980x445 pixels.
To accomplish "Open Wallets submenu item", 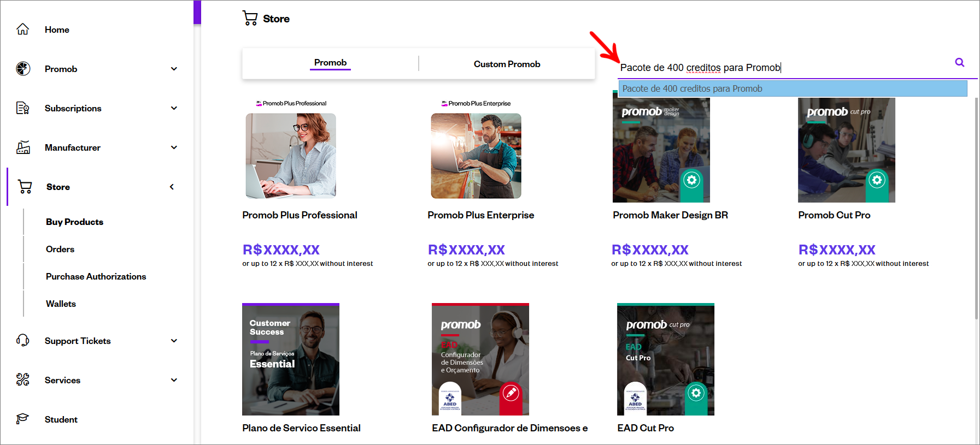I will (61, 304).
